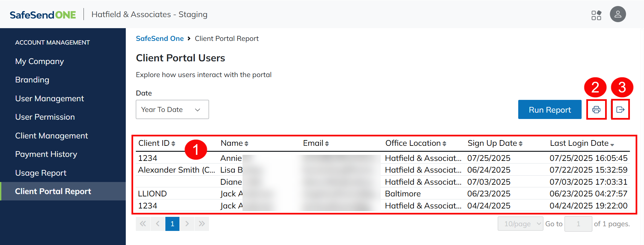Sort by Office Location column

point(416,143)
